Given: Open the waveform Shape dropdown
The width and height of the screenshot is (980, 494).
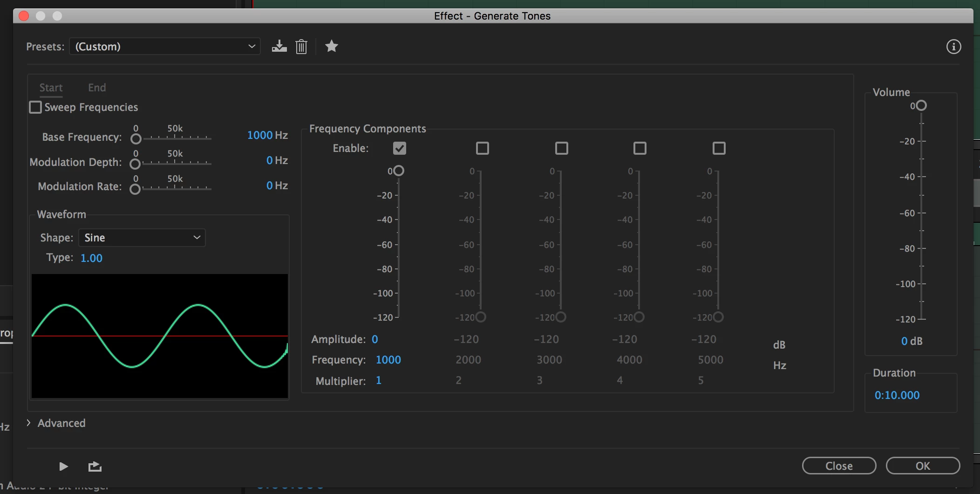Looking at the screenshot, I should [142, 238].
